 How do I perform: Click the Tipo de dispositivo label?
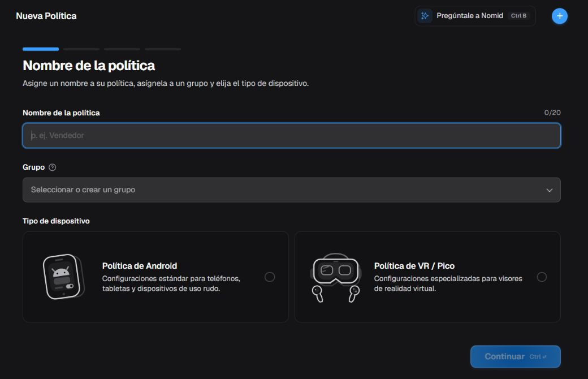coord(56,221)
